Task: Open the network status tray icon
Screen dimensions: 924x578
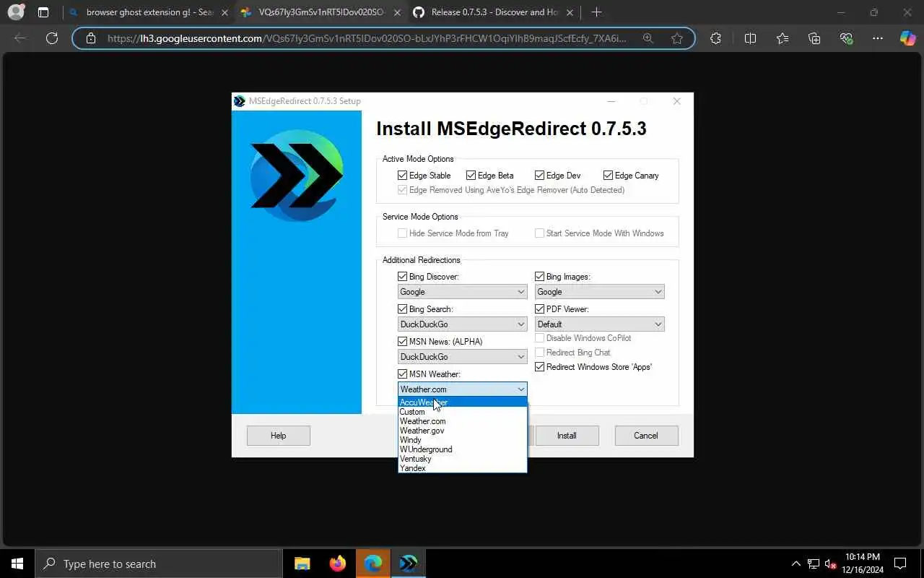Action: point(814,564)
